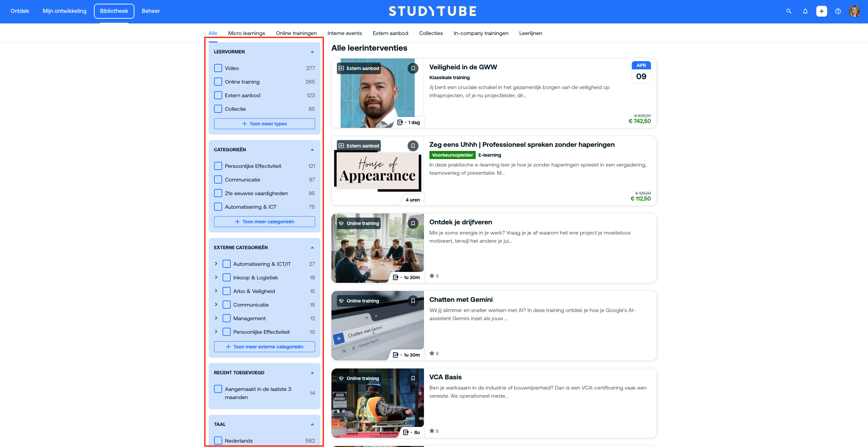Click the white plus create button
This screenshot has width=868, height=447.
[x=821, y=11]
